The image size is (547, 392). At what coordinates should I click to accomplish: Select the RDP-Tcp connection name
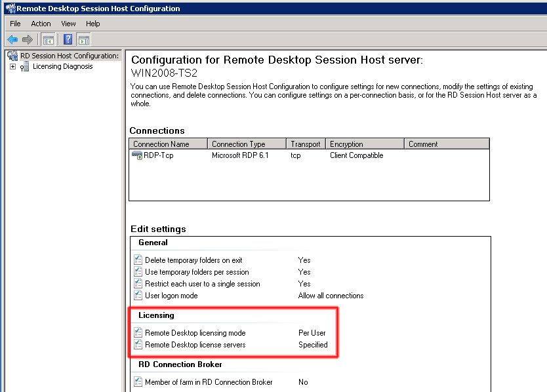pyautogui.click(x=158, y=155)
